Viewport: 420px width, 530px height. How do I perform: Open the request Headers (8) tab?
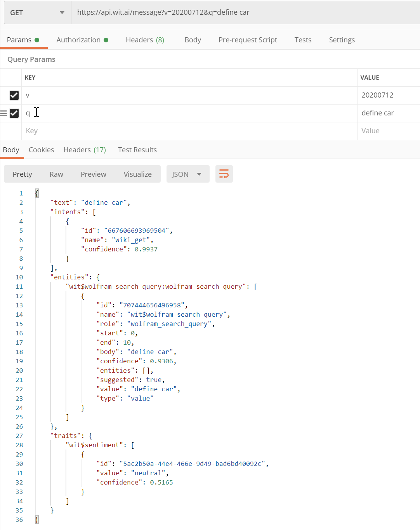pos(145,40)
